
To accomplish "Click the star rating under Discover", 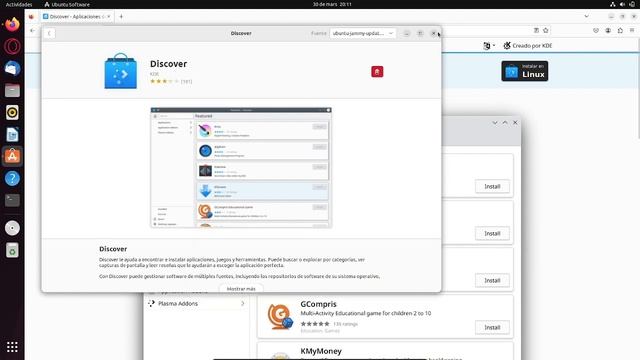I will pyautogui.click(x=164, y=81).
